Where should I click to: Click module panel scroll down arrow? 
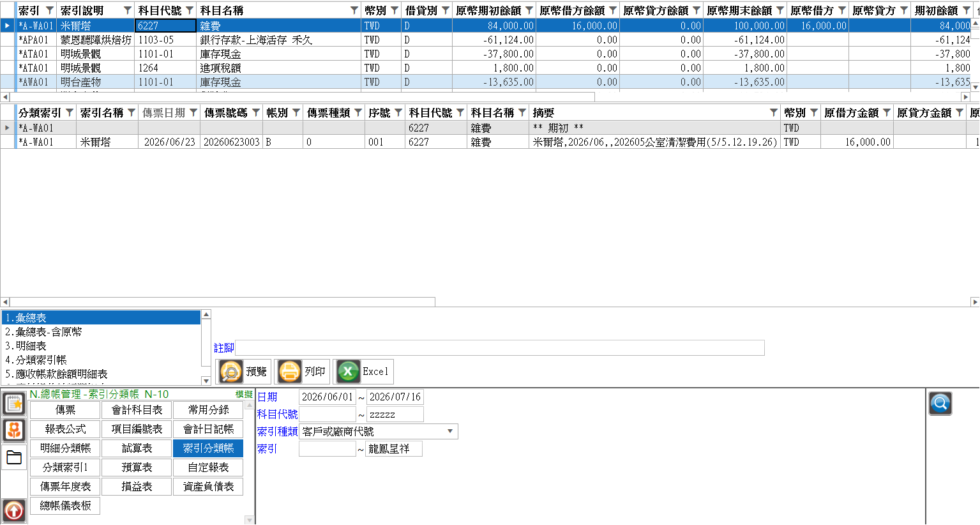[x=249, y=520]
